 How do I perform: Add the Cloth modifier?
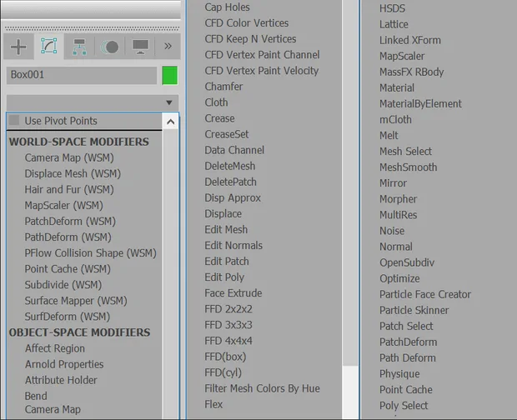pyautogui.click(x=216, y=102)
